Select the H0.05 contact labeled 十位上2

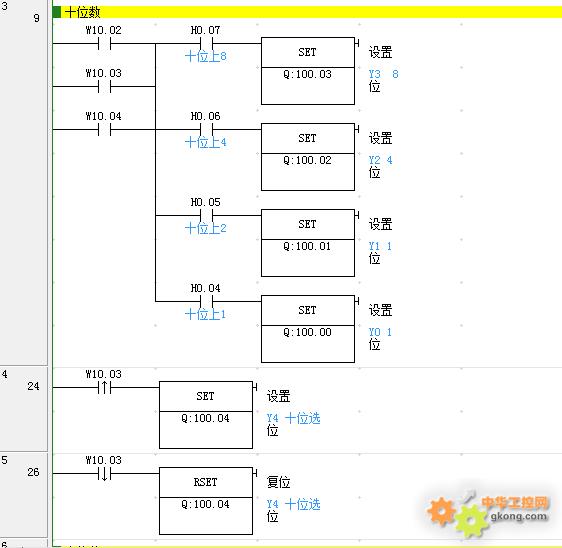pos(206,216)
